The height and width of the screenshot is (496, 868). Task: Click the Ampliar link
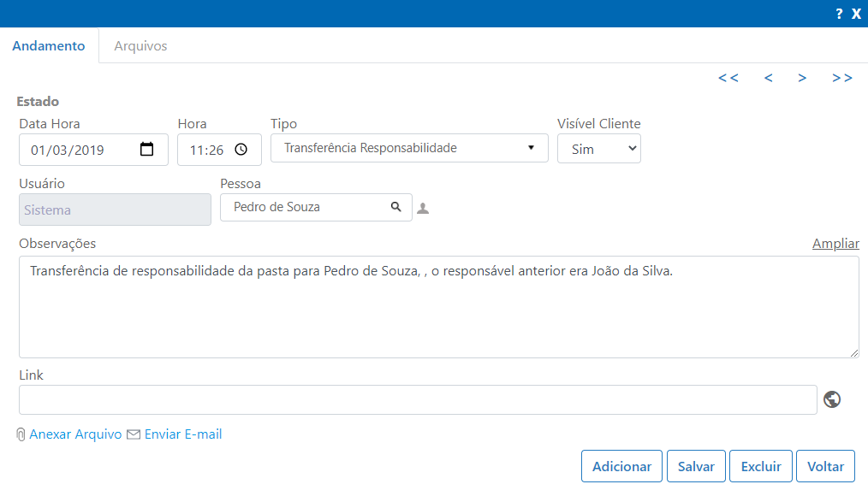point(835,244)
